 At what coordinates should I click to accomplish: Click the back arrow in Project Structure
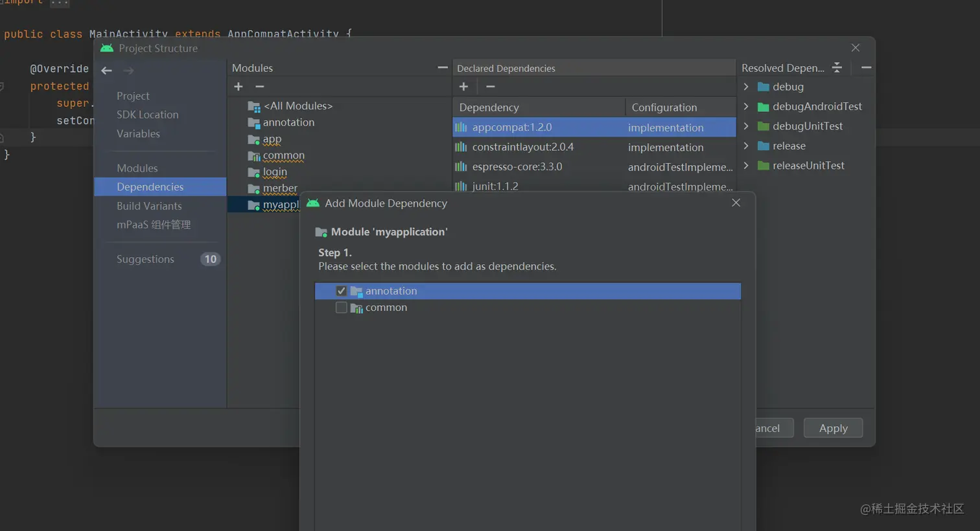[107, 71]
